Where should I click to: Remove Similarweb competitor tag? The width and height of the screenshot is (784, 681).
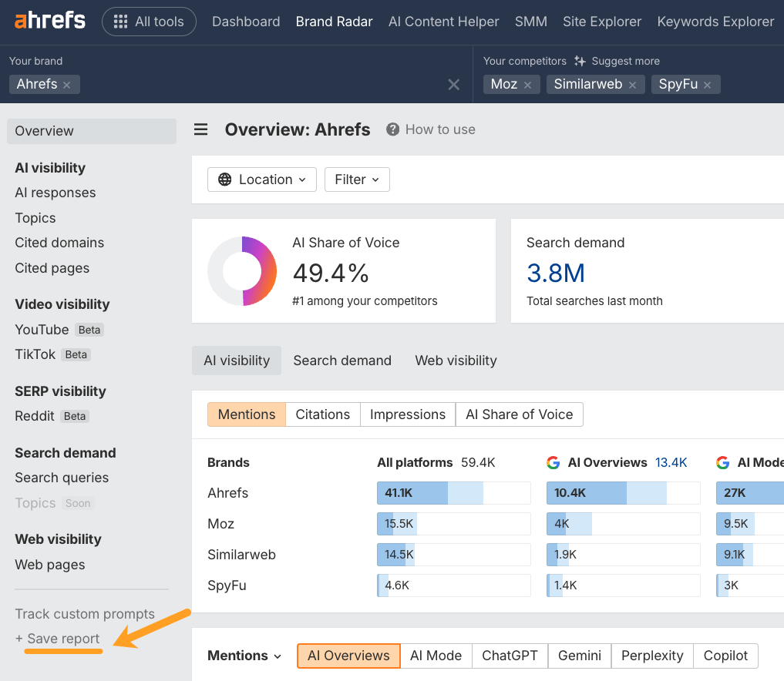click(x=632, y=85)
